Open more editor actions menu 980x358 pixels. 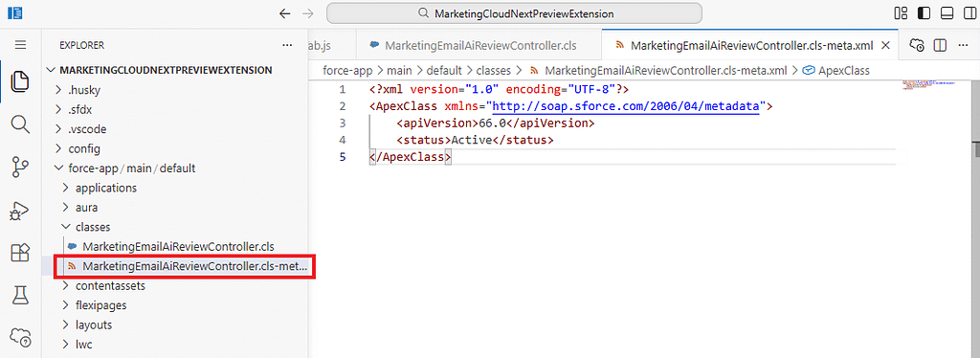962,45
